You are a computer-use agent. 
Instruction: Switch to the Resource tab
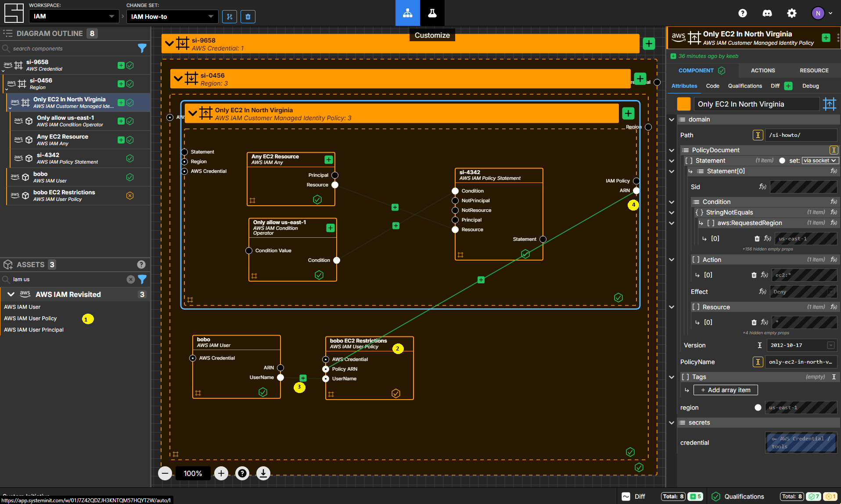(x=814, y=70)
